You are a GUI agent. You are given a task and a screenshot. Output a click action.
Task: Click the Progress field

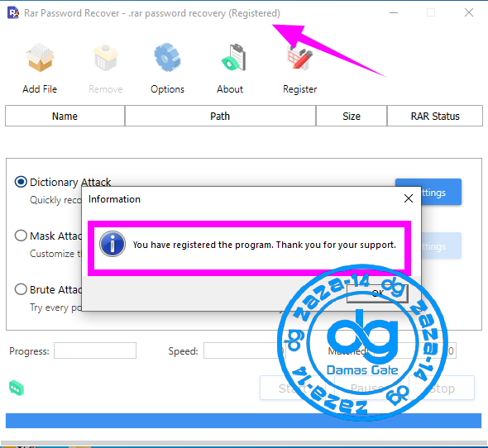pos(95,350)
